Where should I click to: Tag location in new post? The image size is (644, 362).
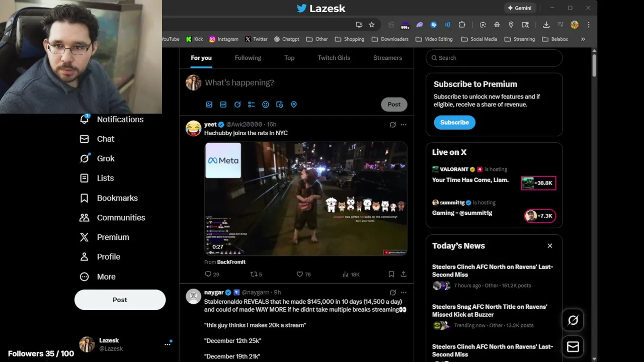coord(294,105)
